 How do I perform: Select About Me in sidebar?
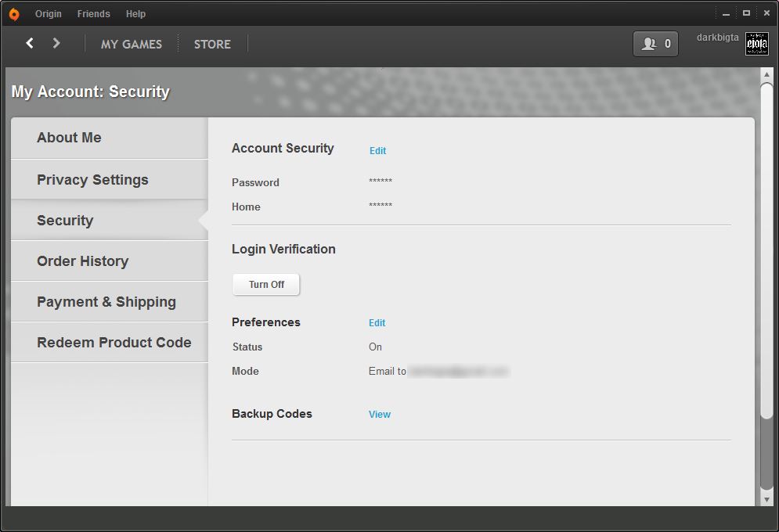(x=69, y=138)
